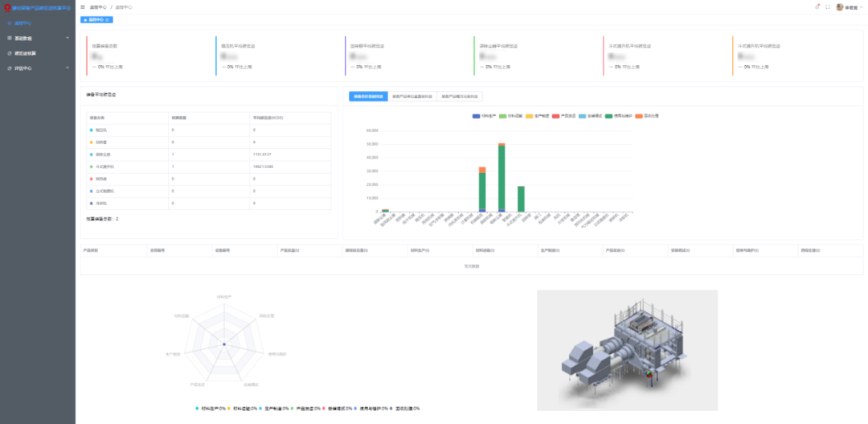Switch to the middle chart tab

point(411,97)
